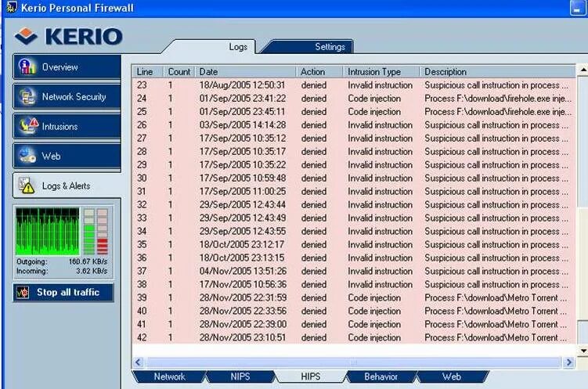Select log entry 28/Nov/2005 22:39:00
This screenshot has height=389, width=588.
354,324
